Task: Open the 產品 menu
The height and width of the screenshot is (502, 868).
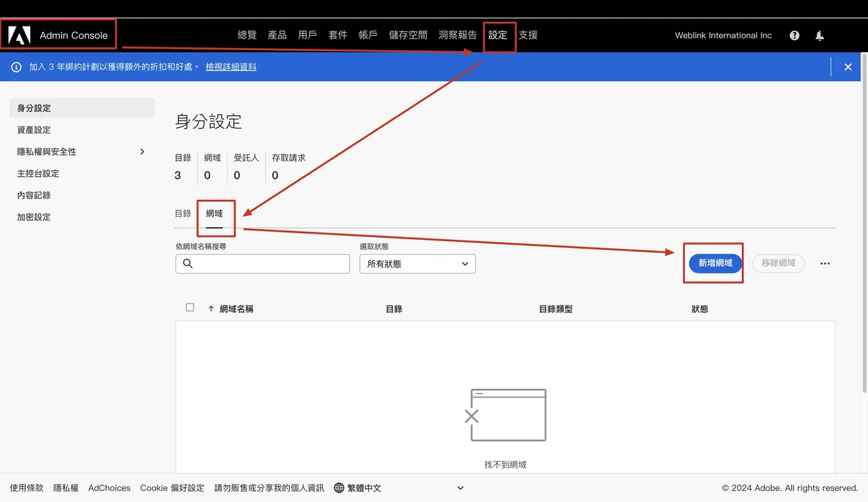Action: (x=277, y=35)
